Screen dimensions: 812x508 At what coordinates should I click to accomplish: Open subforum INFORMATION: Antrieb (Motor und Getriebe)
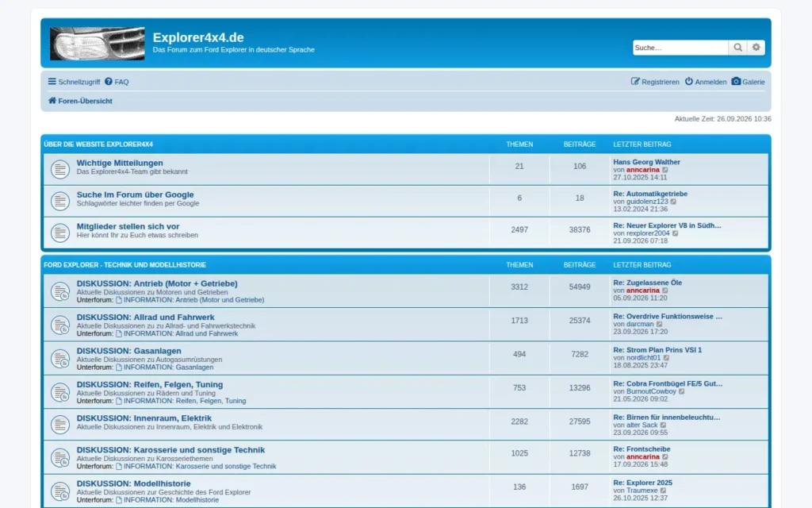click(190, 300)
